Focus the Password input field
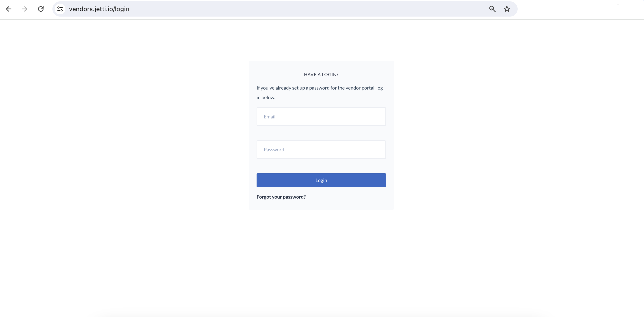 click(321, 150)
